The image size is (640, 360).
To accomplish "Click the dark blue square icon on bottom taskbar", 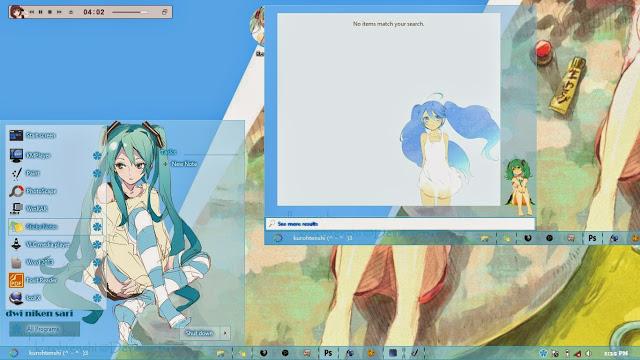I will point(393,353).
